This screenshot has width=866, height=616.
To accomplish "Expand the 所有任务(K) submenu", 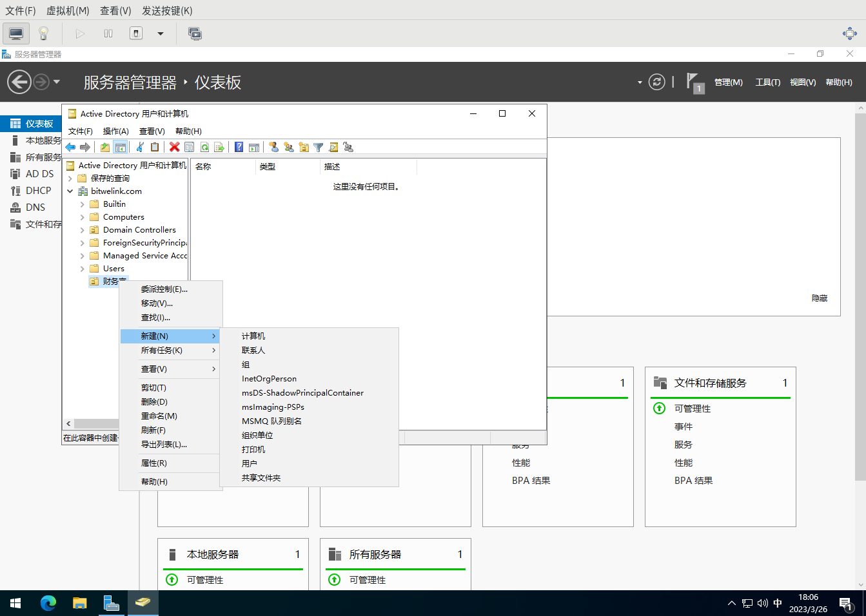I will pyautogui.click(x=170, y=351).
